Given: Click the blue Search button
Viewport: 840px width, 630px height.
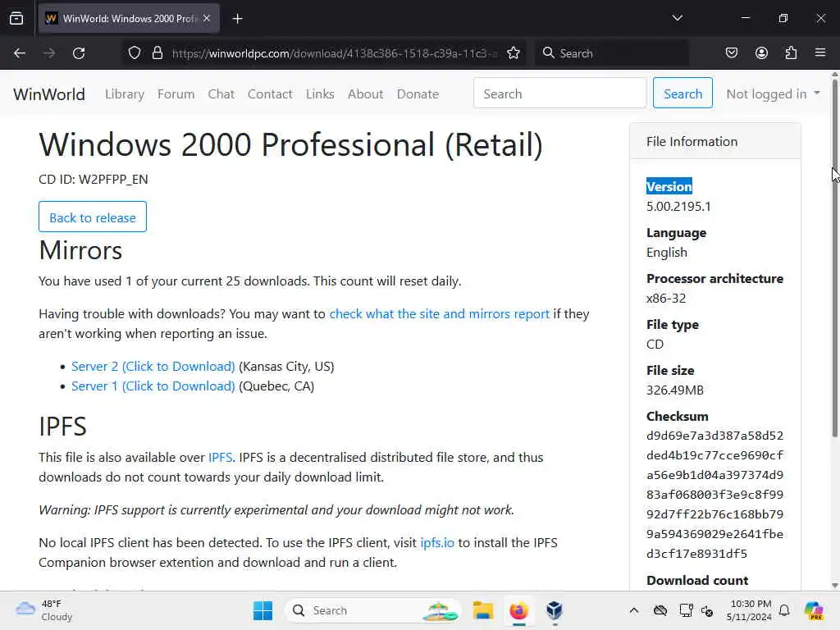Looking at the screenshot, I should coord(682,94).
